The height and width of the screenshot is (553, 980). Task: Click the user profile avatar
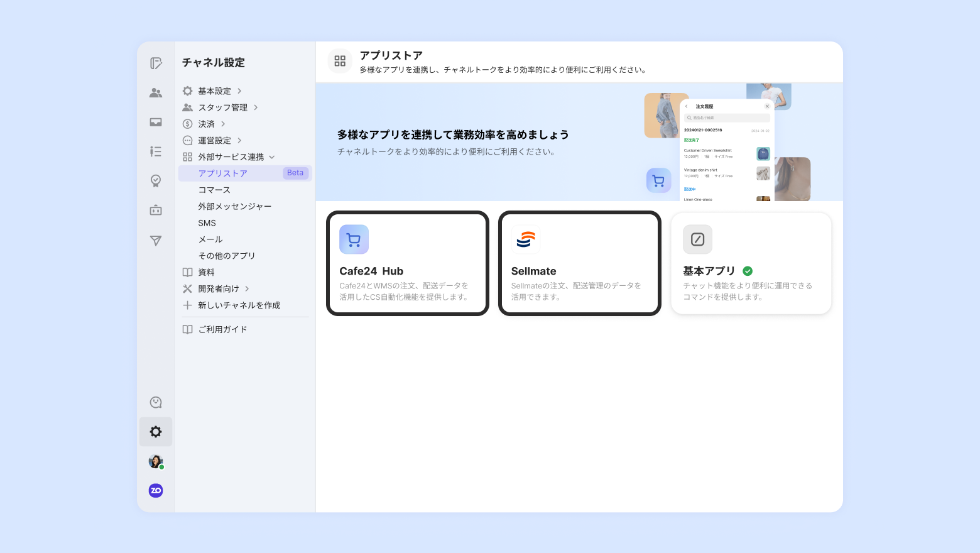click(156, 461)
